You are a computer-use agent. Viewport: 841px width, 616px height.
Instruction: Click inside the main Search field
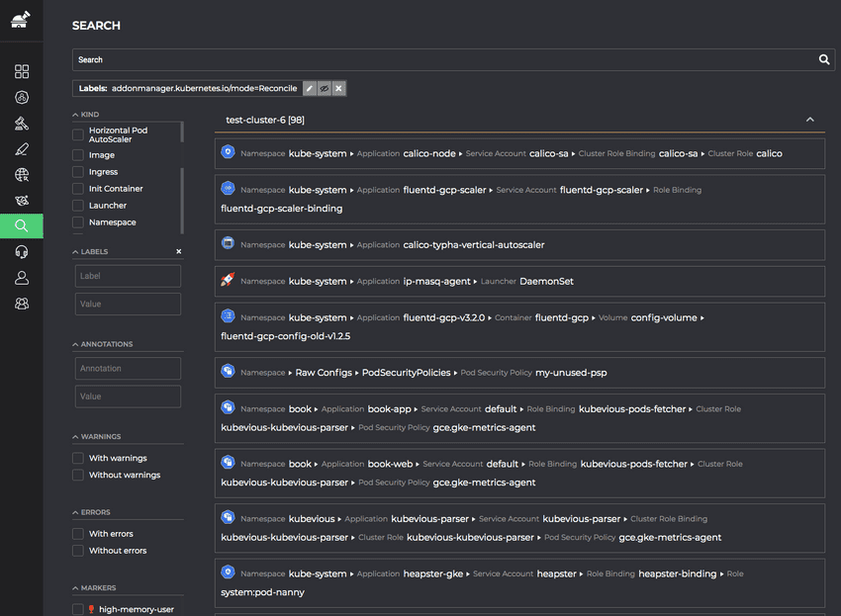pyautogui.click(x=435, y=59)
